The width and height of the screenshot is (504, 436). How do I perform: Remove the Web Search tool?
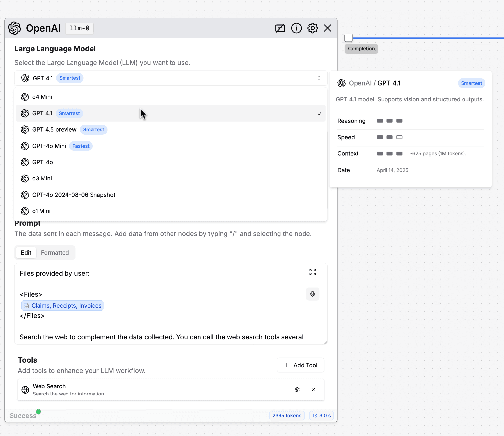[x=313, y=390]
